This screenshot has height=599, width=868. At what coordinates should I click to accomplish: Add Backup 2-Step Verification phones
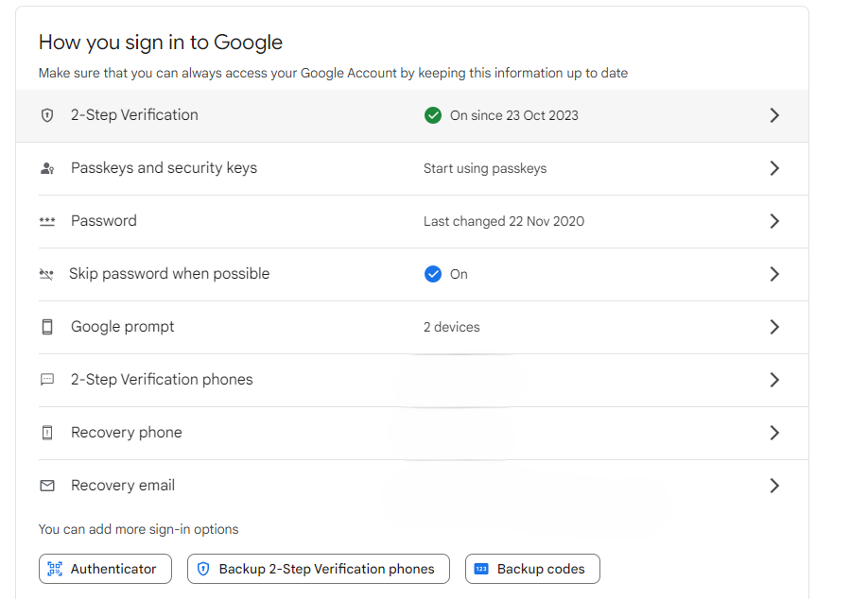[x=319, y=569]
